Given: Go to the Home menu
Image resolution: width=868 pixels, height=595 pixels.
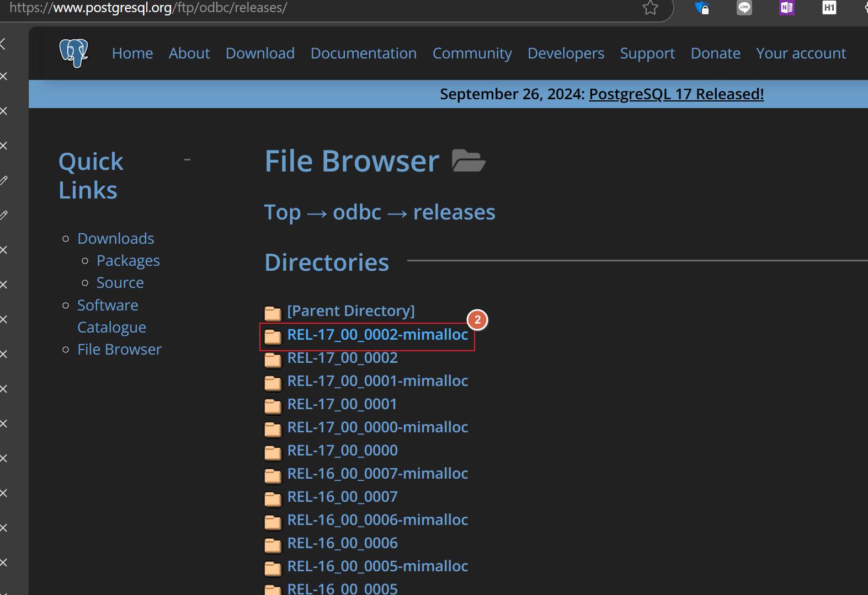Looking at the screenshot, I should [x=132, y=53].
